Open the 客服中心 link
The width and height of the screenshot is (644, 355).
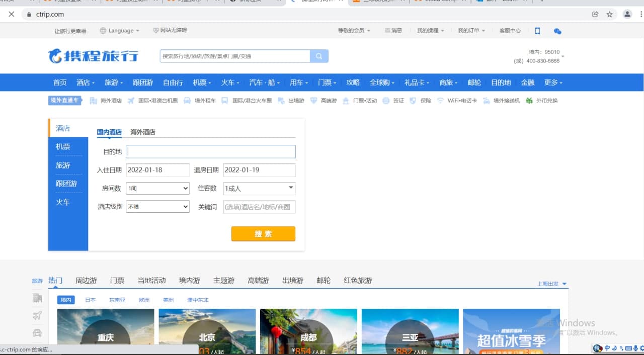(510, 31)
